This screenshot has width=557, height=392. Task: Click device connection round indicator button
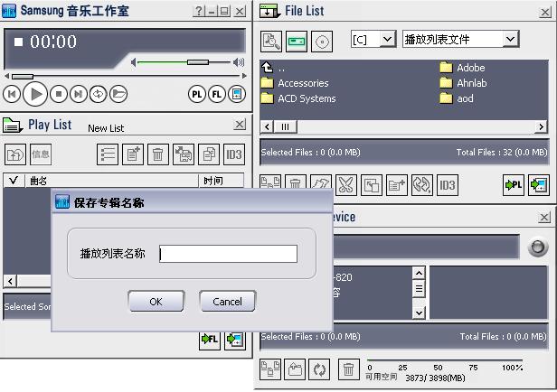click(x=537, y=247)
